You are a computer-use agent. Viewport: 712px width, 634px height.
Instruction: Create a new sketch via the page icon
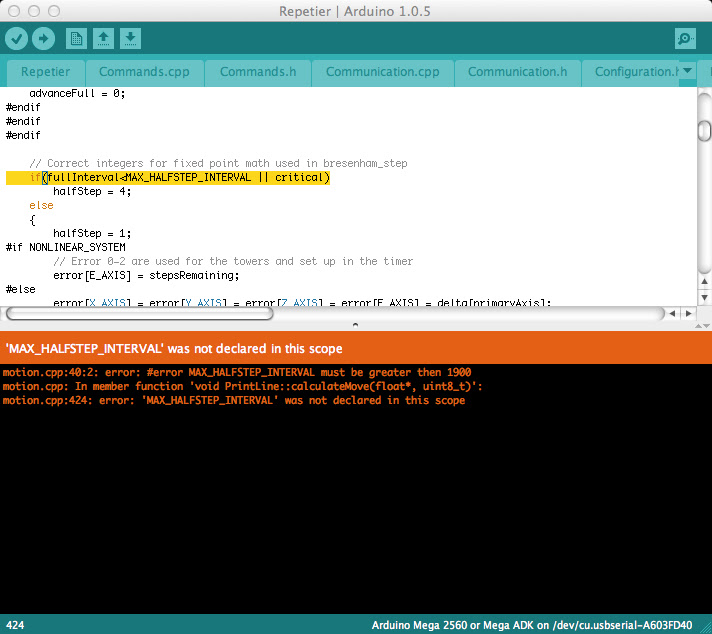(x=76, y=39)
